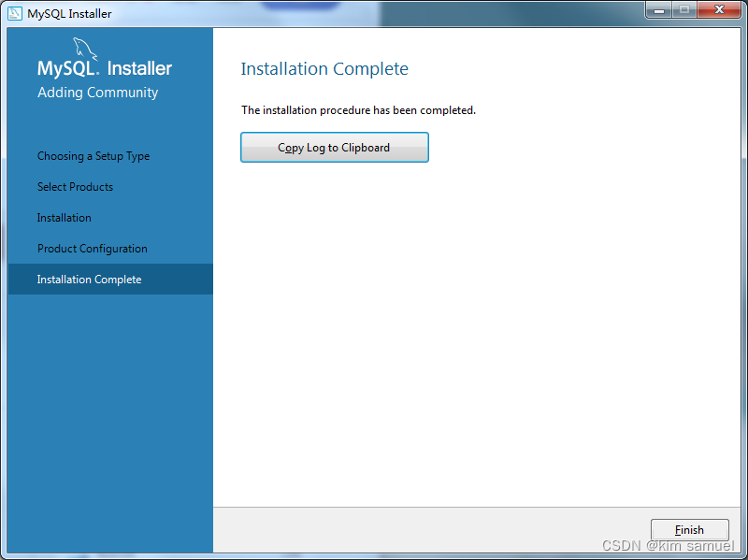Click the Installation Complete heading
The height and width of the screenshot is (560, 748).
coord(324,69)
